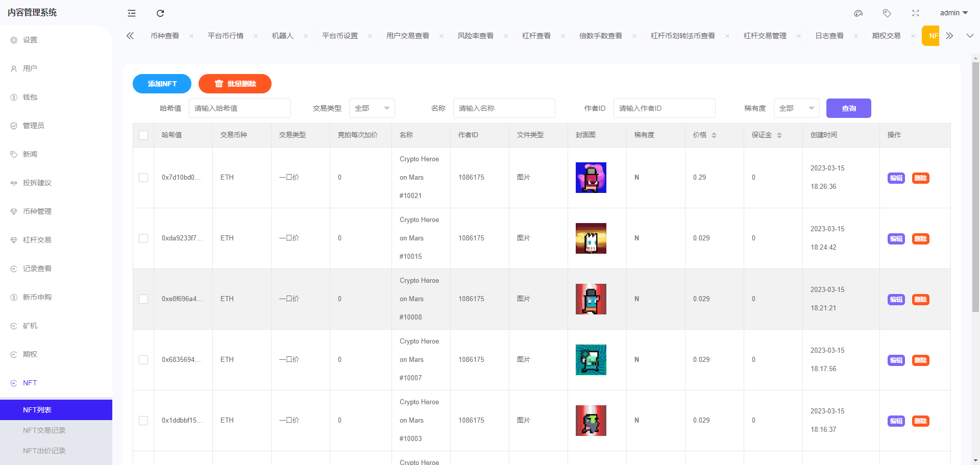Click the refresh icon in the top bar
Screen dimensions: 980x465
tap(160, 13)
